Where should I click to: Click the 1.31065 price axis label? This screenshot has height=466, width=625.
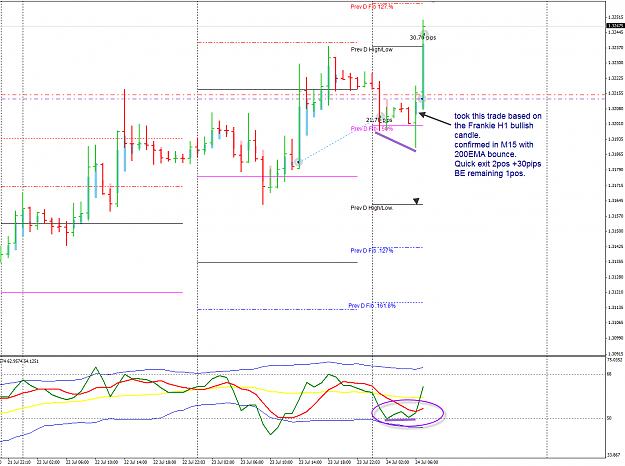click(x=615, y=323)
